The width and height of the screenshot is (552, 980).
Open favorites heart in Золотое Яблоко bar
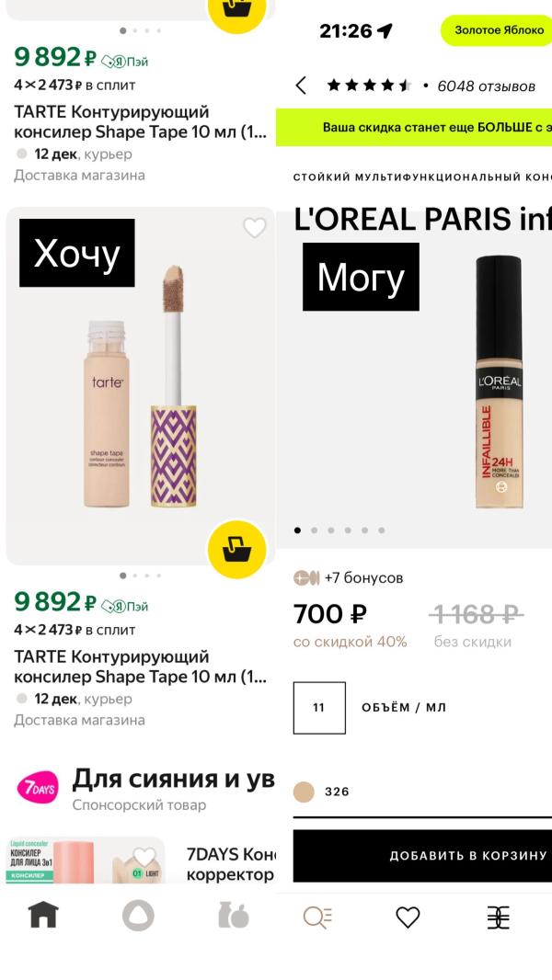pyautogui.click(x=408, y=917)
